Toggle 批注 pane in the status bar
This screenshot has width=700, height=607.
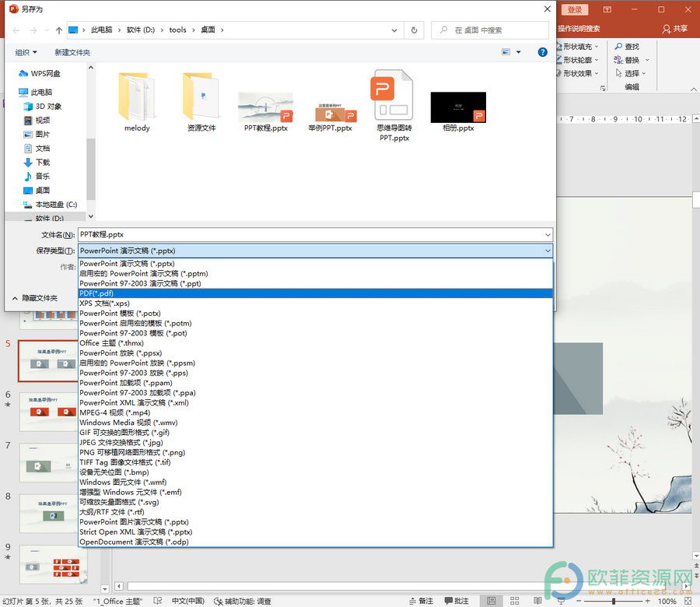click(457, 602)
